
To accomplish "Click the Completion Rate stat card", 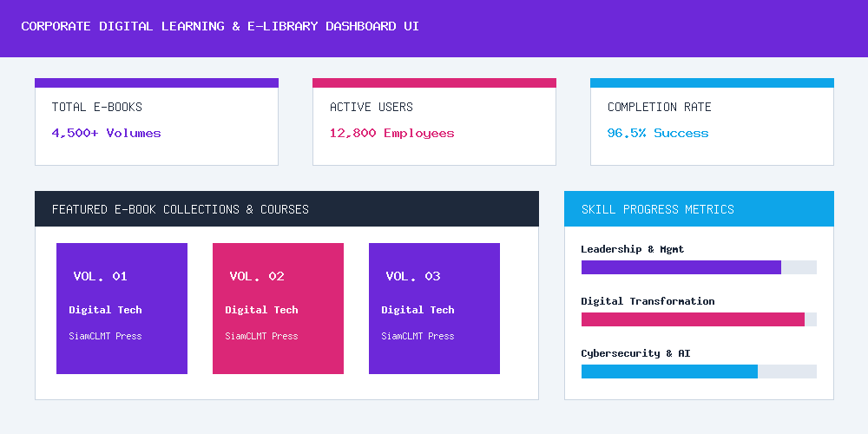I will coord(712,122).
